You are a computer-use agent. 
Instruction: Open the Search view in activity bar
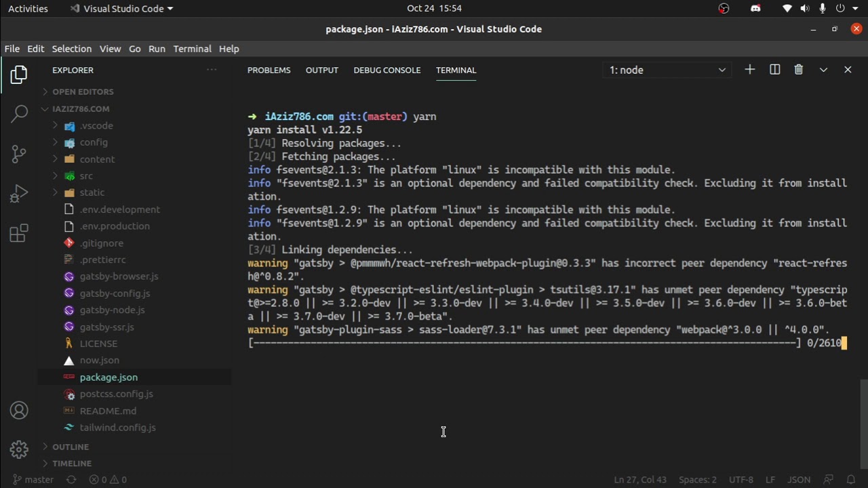click(x=19, y=113)
